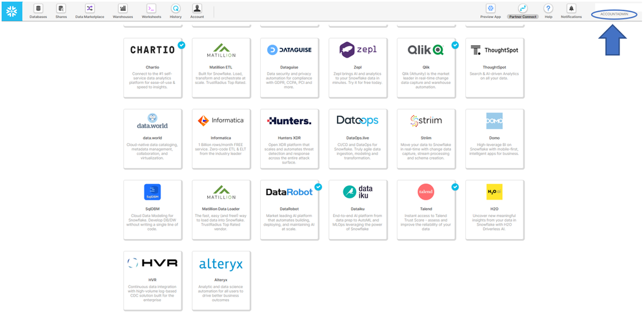The height and width of the screenshot is (314, 644).
Task: Click the HVR description text
Action: tap(152, 293)
